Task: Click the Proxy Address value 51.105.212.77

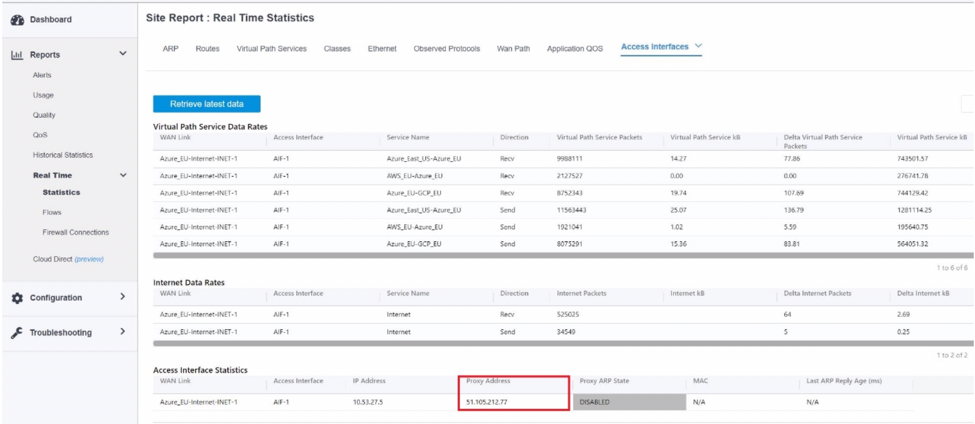Action: click(487, 402)
